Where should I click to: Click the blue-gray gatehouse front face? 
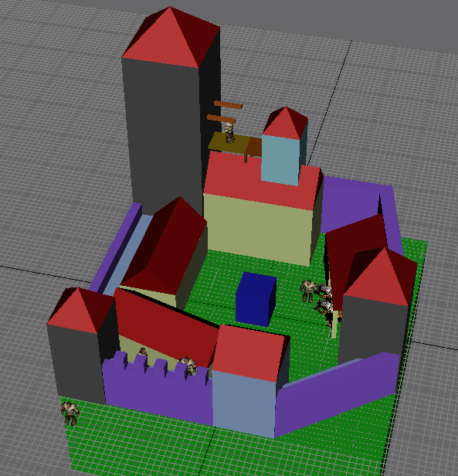coord(244,403)
